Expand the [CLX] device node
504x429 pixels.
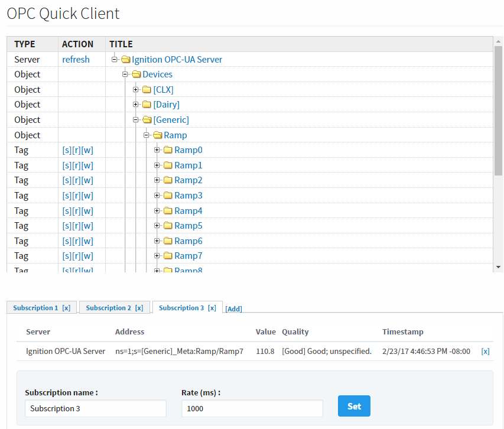pos(136,90)
